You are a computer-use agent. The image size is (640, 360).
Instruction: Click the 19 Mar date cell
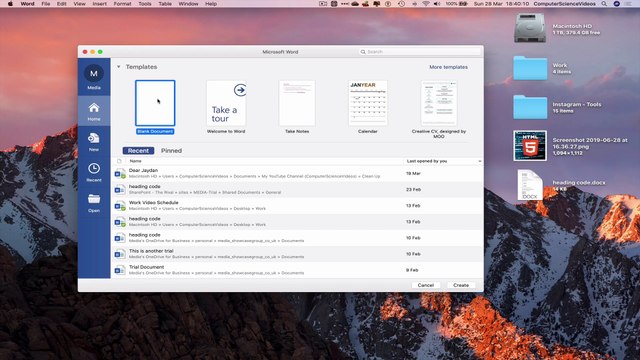pyautogui.click(x=413, y=173)
